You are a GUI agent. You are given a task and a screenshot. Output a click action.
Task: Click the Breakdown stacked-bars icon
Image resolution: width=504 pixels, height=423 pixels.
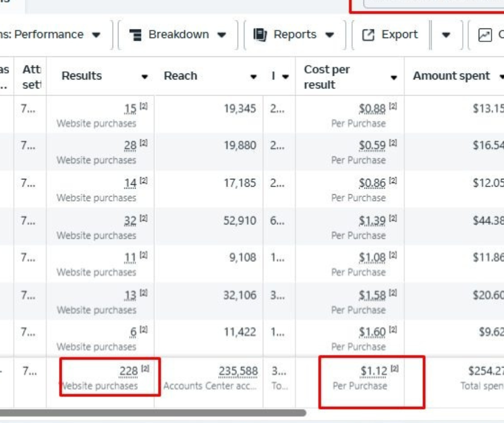[x=136, y=35]
